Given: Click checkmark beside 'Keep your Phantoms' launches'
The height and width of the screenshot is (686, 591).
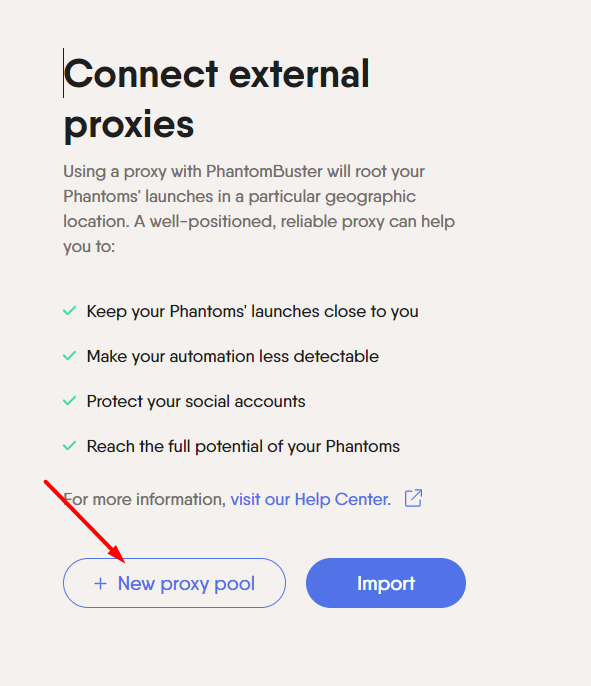Looking at the screenshot, I should pyautogui.click(x=70, y=311).
